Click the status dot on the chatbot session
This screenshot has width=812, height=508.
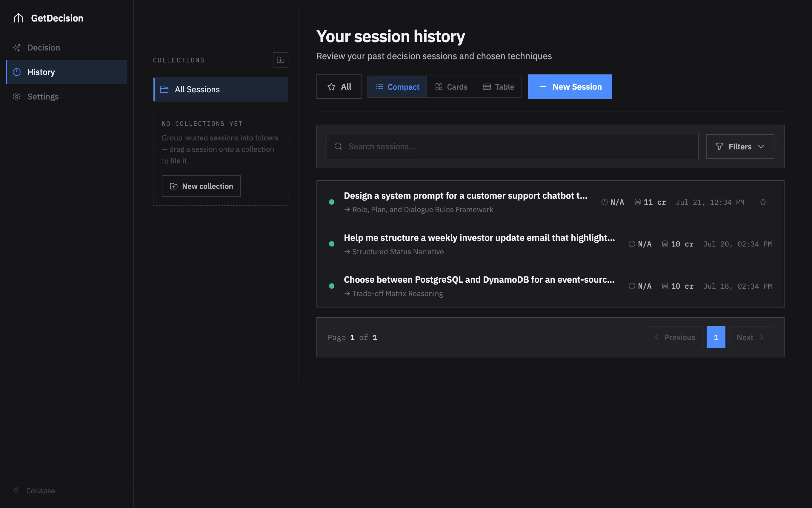click(331, 202)
